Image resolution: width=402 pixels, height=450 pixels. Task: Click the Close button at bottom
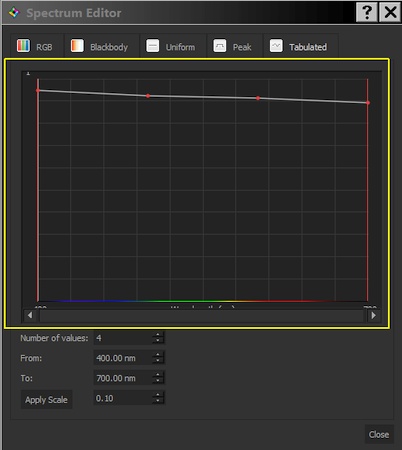pyautogui.click(x=379, y=434)
